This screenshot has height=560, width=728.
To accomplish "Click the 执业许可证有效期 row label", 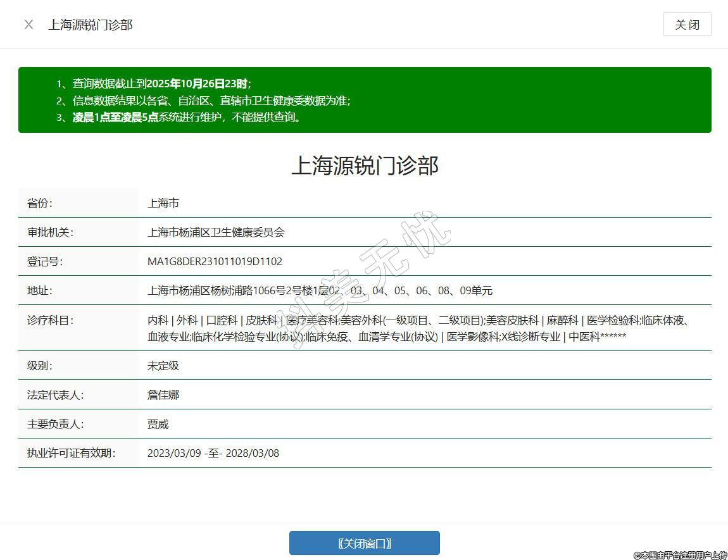I will tap(71, 453).
